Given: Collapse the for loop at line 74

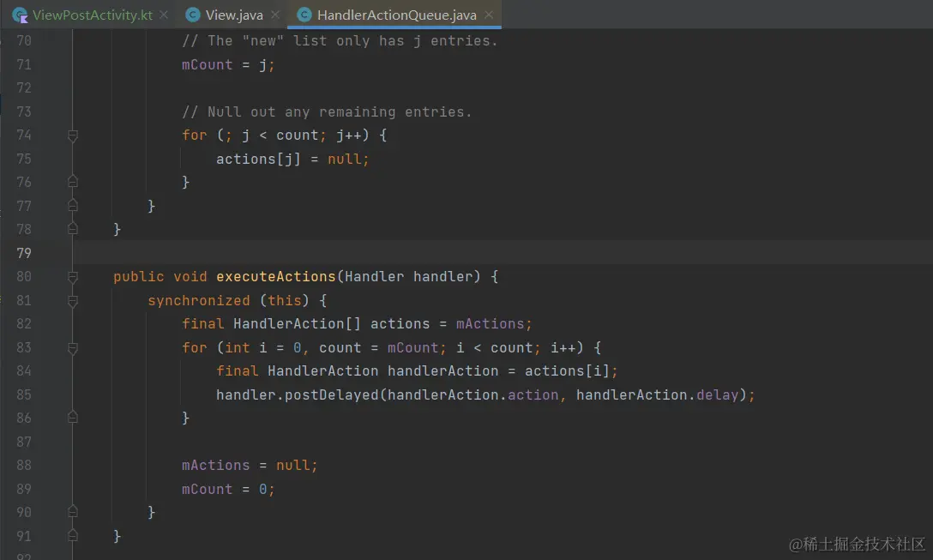Looking at the screenshot, I should 73,135.
